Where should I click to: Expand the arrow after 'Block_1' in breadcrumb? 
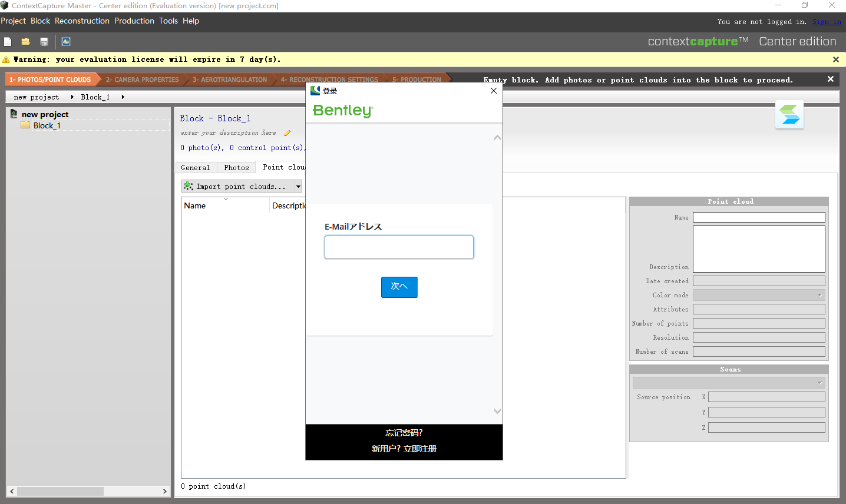point(123,97)
